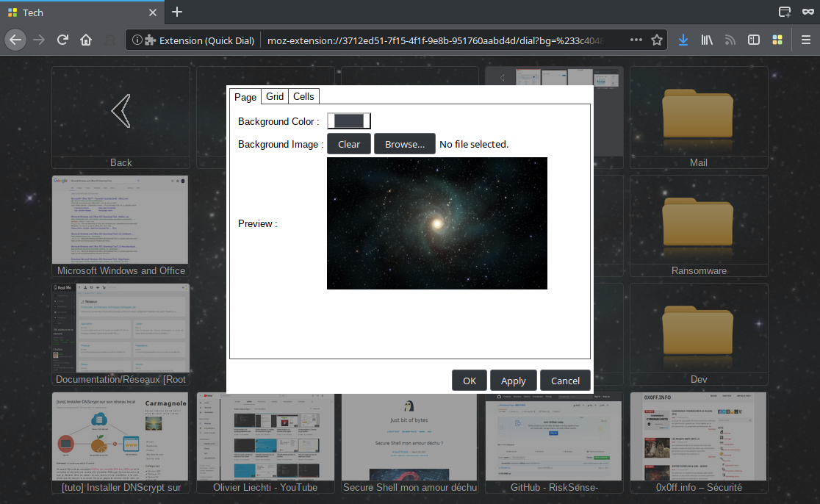Open the 0x0ff.info Sécurité thumbnail
The height and width of the screenshot is (504, 820).
698,442
